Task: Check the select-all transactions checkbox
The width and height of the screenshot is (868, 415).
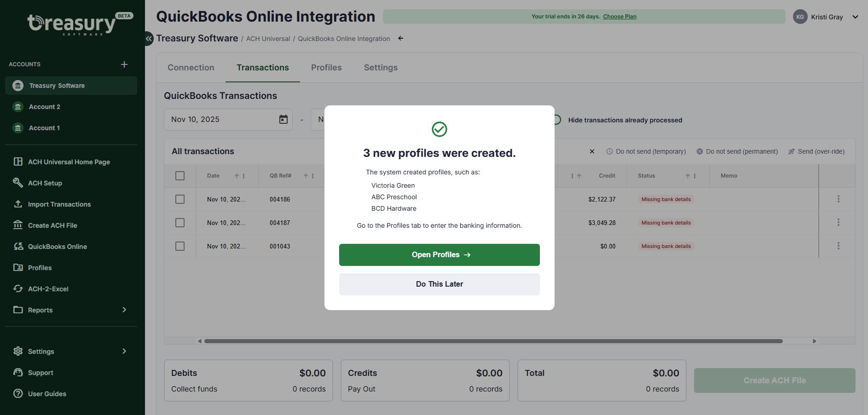Action: [179, 175]
